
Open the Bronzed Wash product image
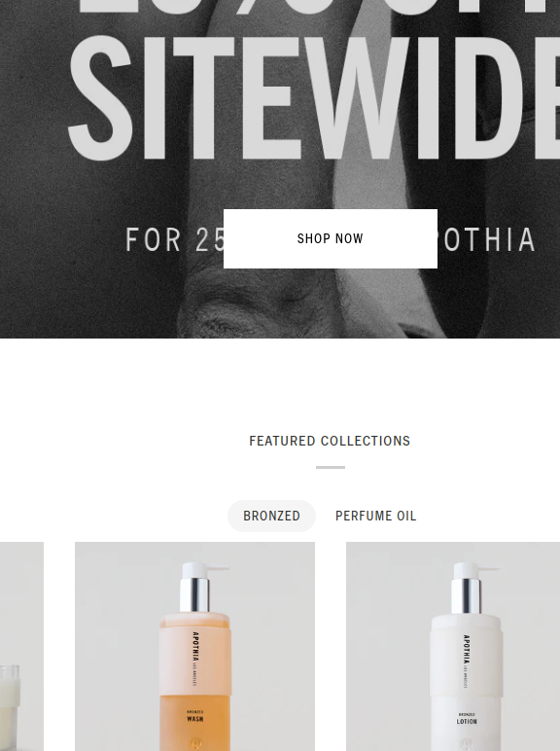click(194, 647)
